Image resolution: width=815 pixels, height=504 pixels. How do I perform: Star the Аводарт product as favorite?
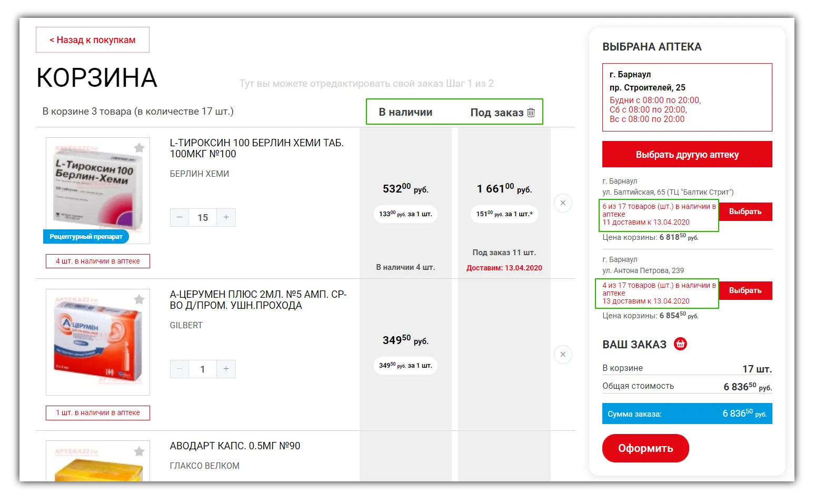point(139,451)
